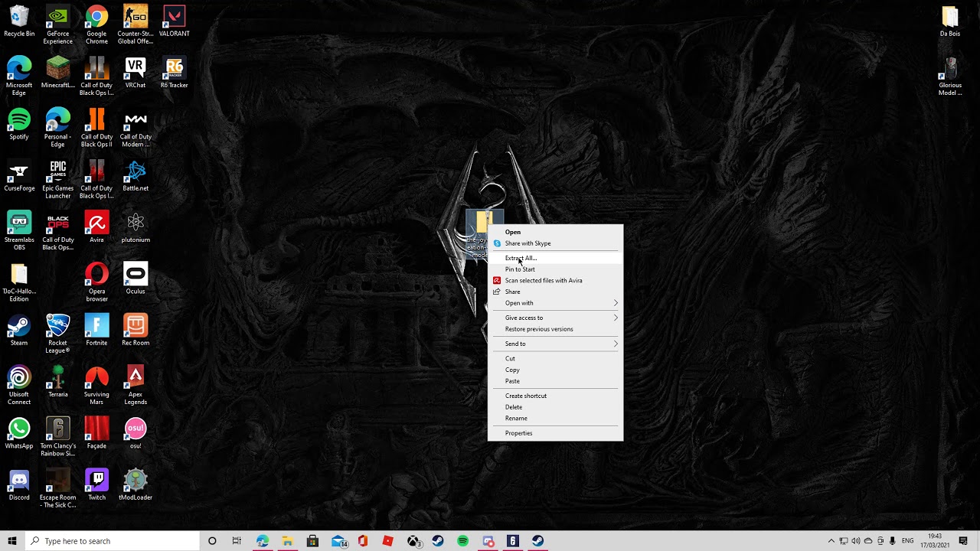
Task: Select the Twitch desktop icon
Action: coord(96,484)
